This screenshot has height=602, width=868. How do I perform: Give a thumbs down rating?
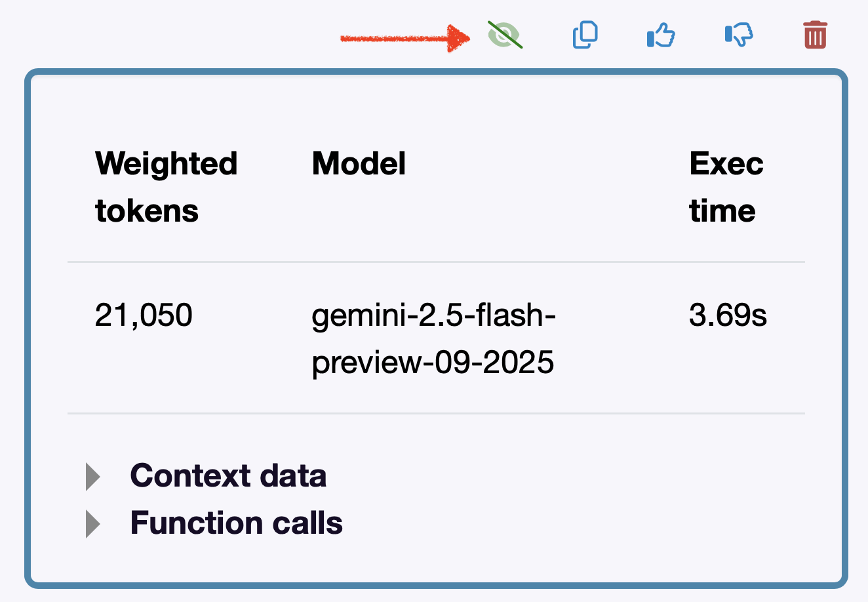click(x=739, y=35)
